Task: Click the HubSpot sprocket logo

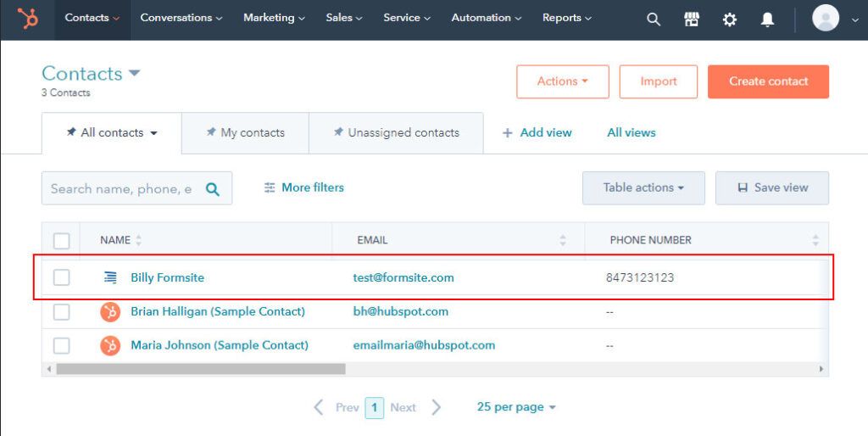Action: pos(27,19)
